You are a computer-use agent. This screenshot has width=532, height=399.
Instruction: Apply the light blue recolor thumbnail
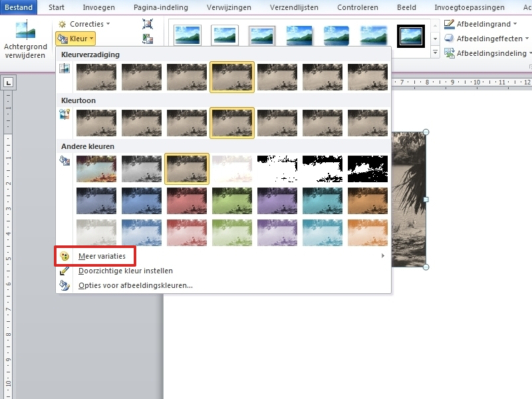pos(142,232)
